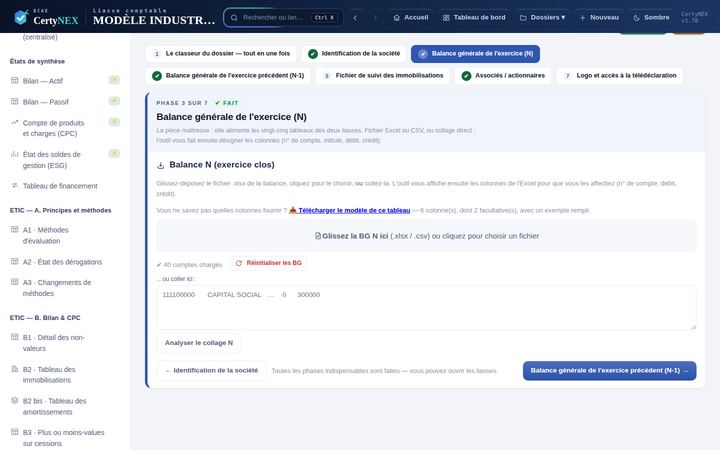The height and width of the screenshot is (450, 720).
Task: Click the green check on Associés / actionnaires
Action: tap(466, 76)
